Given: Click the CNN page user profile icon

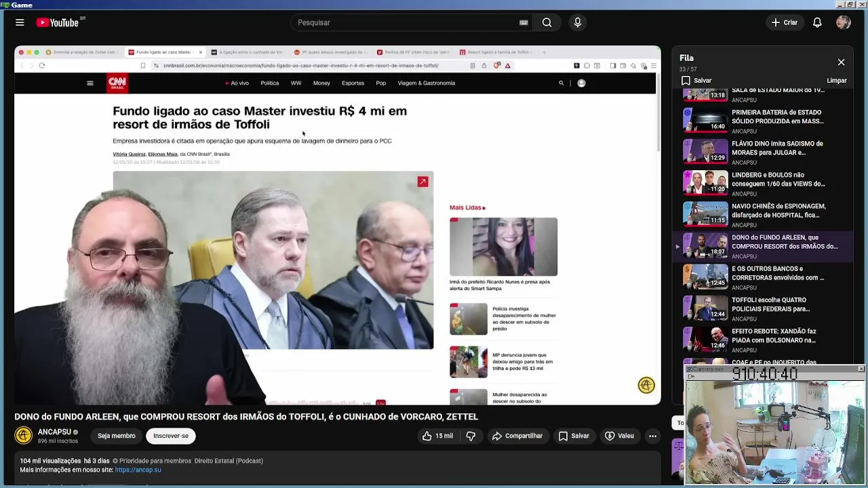Looking at the screenshot, I should click(x=581, y=83).
